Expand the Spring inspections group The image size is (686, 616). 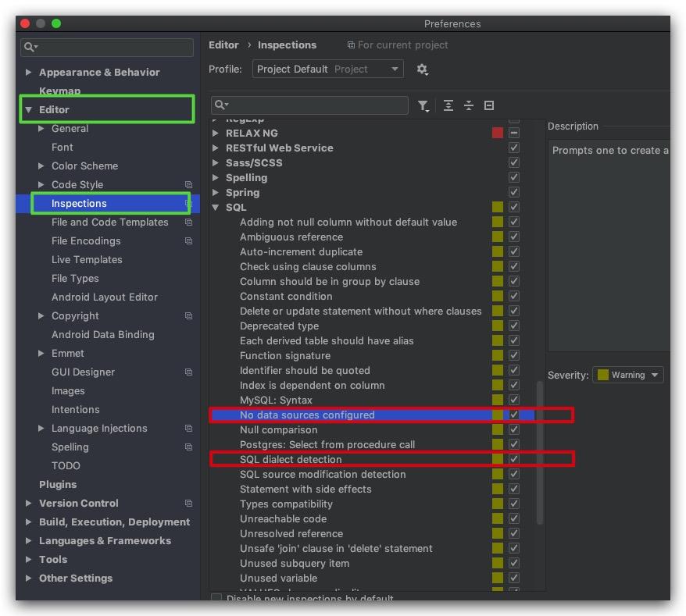tap(215, 192)
